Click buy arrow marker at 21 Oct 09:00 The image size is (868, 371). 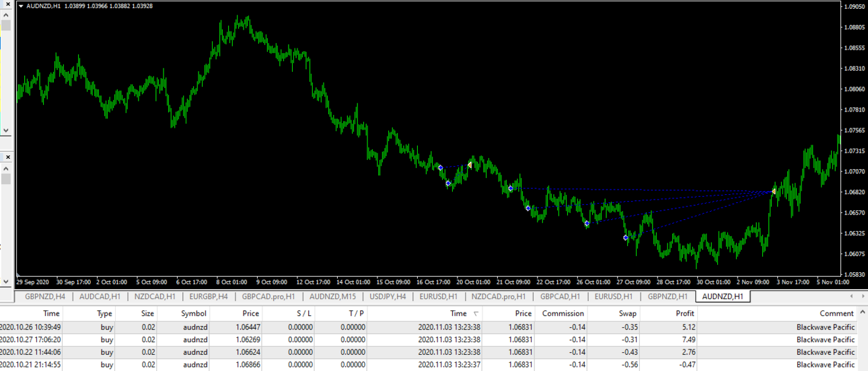[x=511, y=189]
